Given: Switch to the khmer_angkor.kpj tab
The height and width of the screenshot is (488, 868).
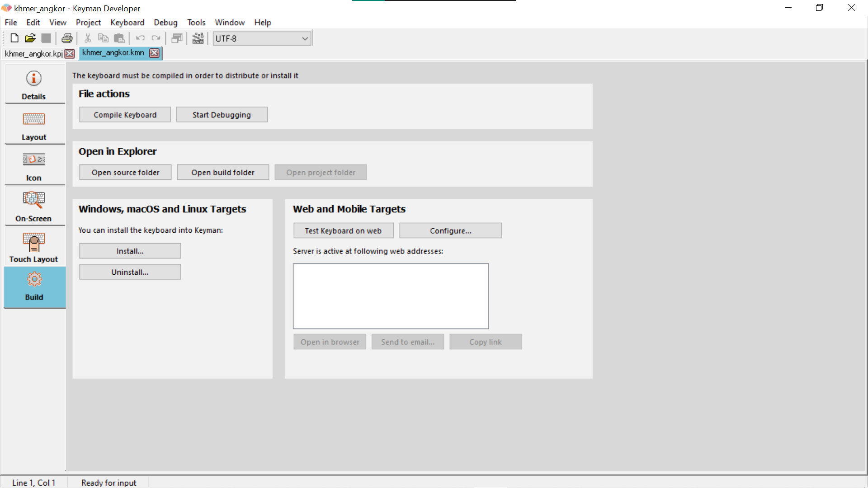Looking at the screenshot, I should 34,54.
